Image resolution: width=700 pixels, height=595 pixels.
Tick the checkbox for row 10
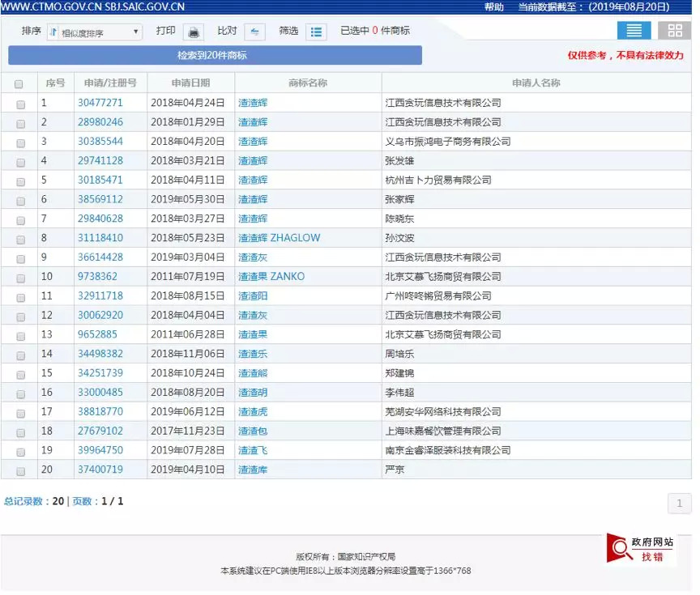(x=21, y=277)
